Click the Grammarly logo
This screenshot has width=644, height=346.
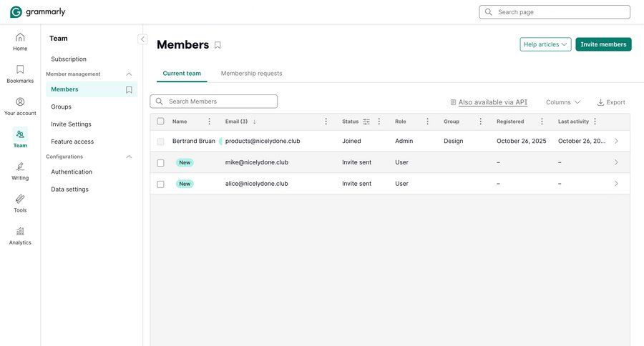[37, 12]
